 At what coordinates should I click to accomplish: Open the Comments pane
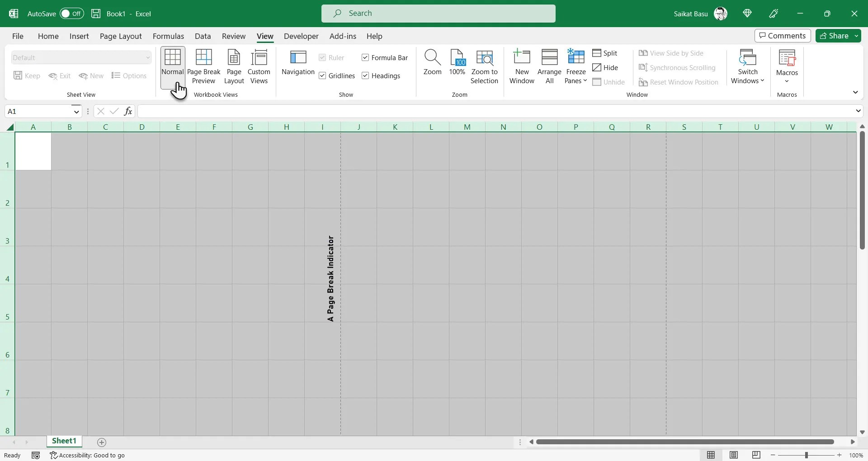point(782,35)
